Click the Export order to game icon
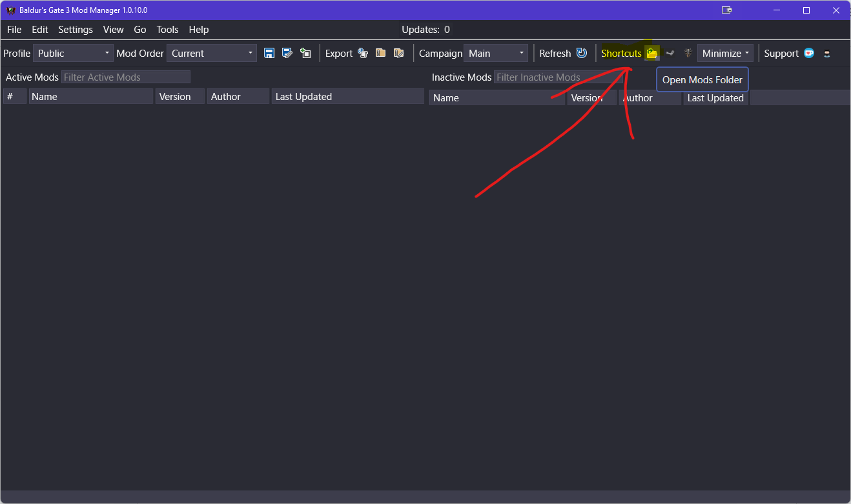The image size is (851, 504). coord(363,53)
